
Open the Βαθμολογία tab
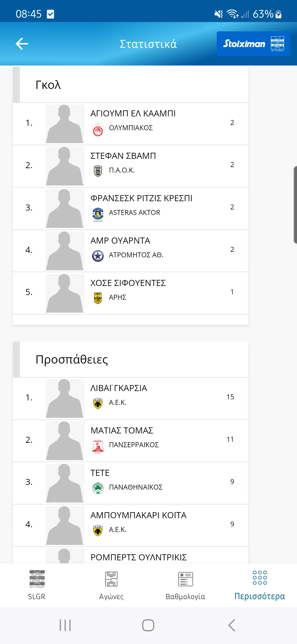click(x=185, y=585)
